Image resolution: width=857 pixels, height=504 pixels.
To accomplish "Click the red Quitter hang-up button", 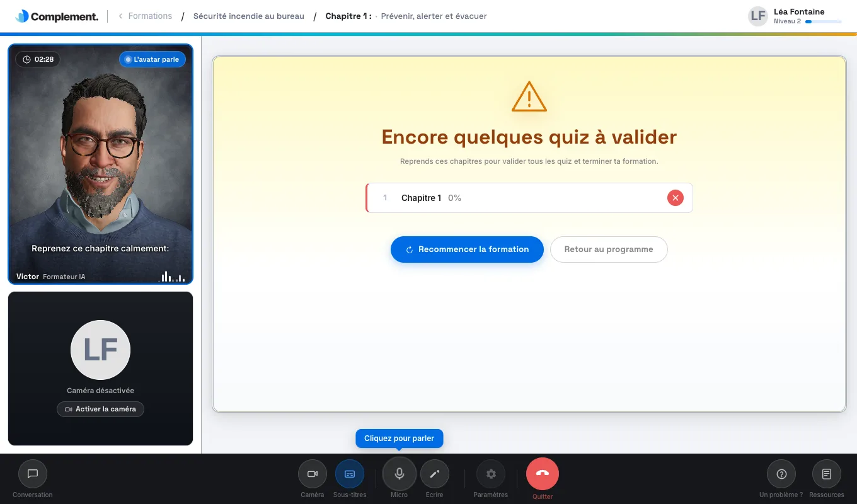I will pyautogui.click(x=543, y=474).
